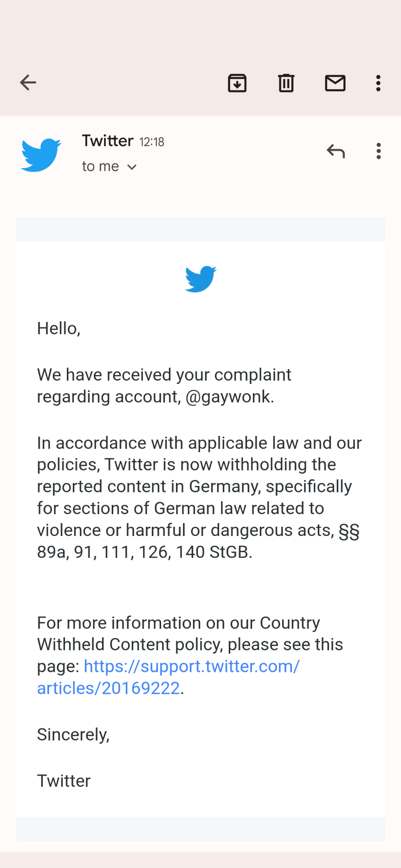Image resolution: width=401 pixels, height=868 pixels.
Task: Go back to the inbox
Action: (28, 82)
